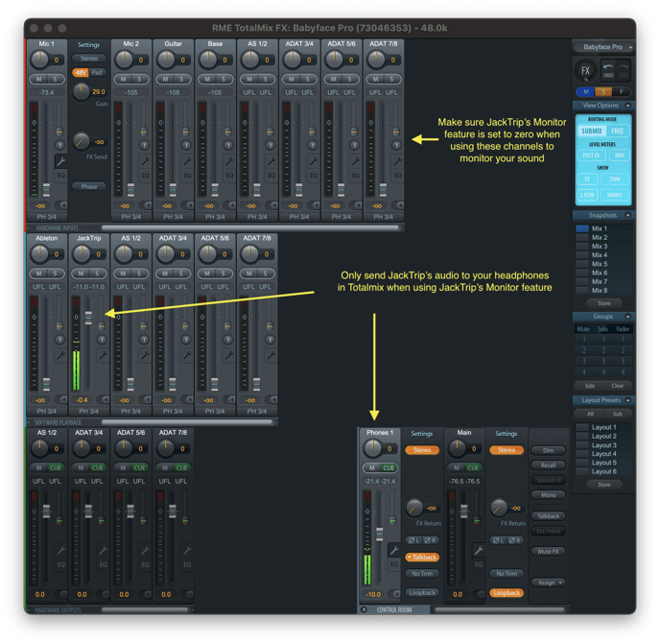Open Mic 1 channel wrench settings
The width and height of the screenshot is (660, 644).
60,160
